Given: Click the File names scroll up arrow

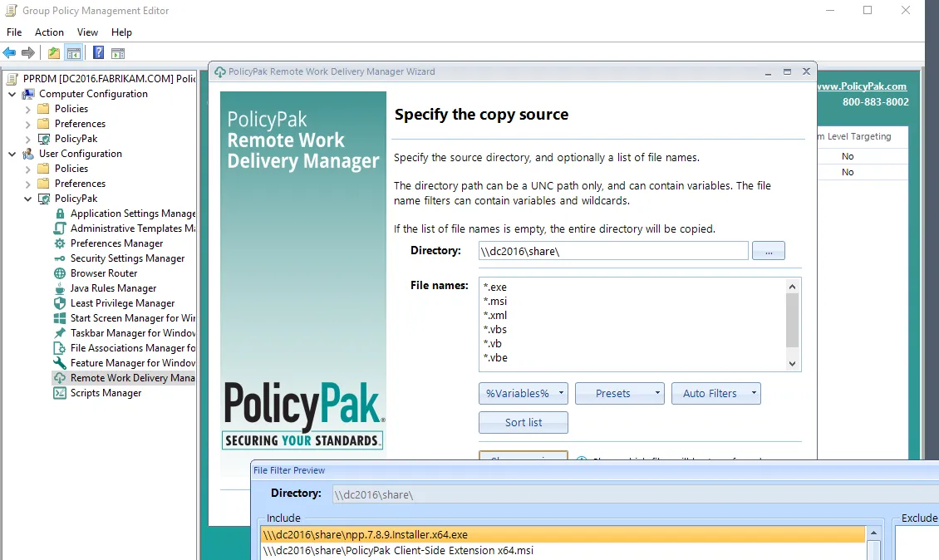Looking at the screenshot, I should (792, 287).
